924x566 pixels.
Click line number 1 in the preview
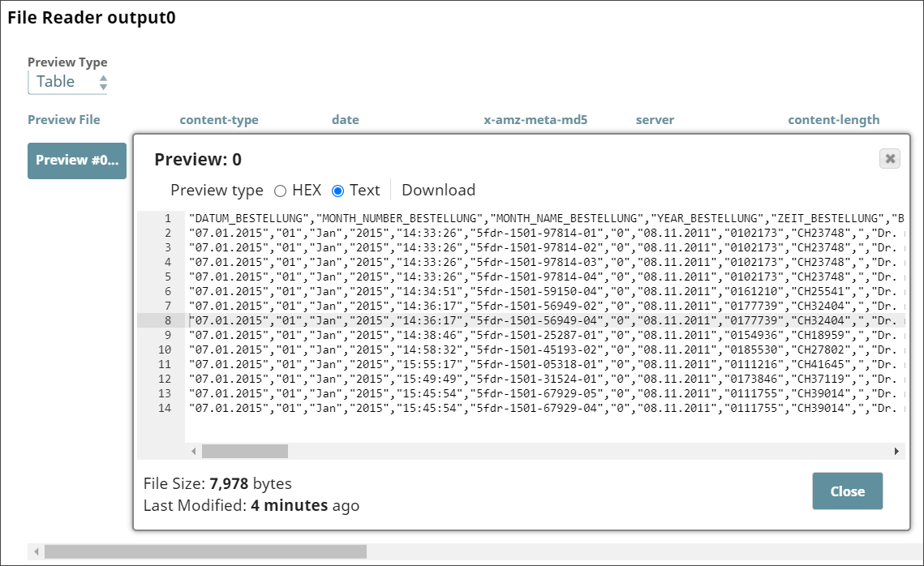(166, 219)
